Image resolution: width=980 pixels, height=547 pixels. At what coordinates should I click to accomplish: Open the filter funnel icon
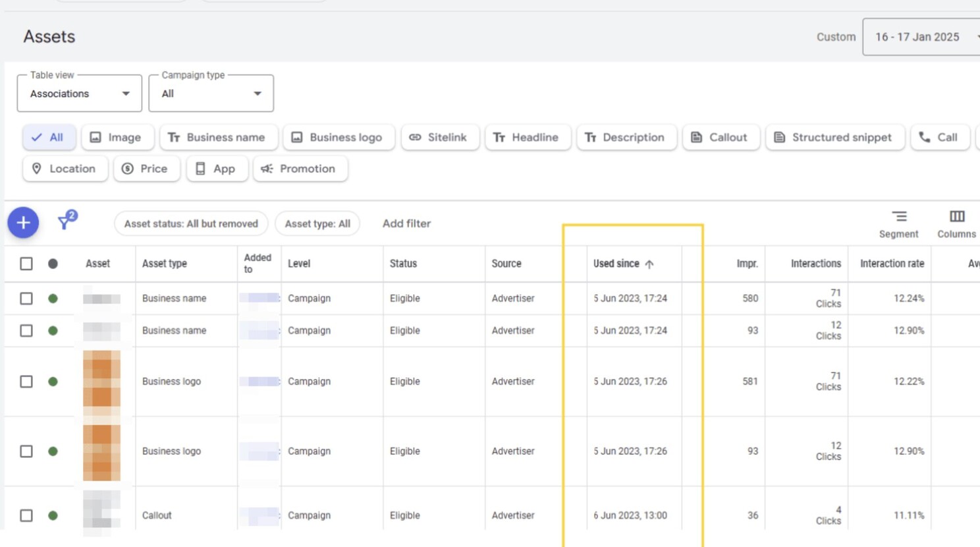click(x=65, y=221)
